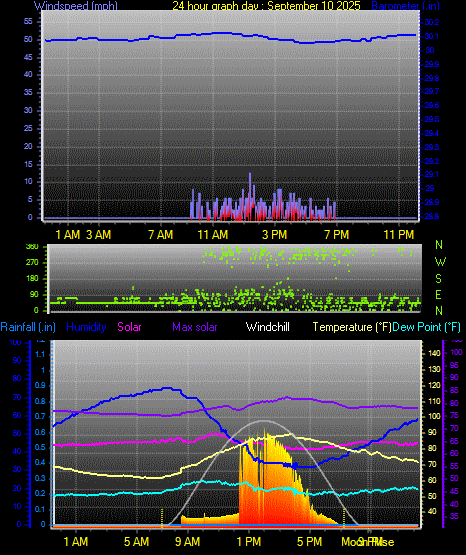The height and width of the screenshot is (555, 466).
Task: Click the W compass direction label
Action: click(x=440, y=262)
